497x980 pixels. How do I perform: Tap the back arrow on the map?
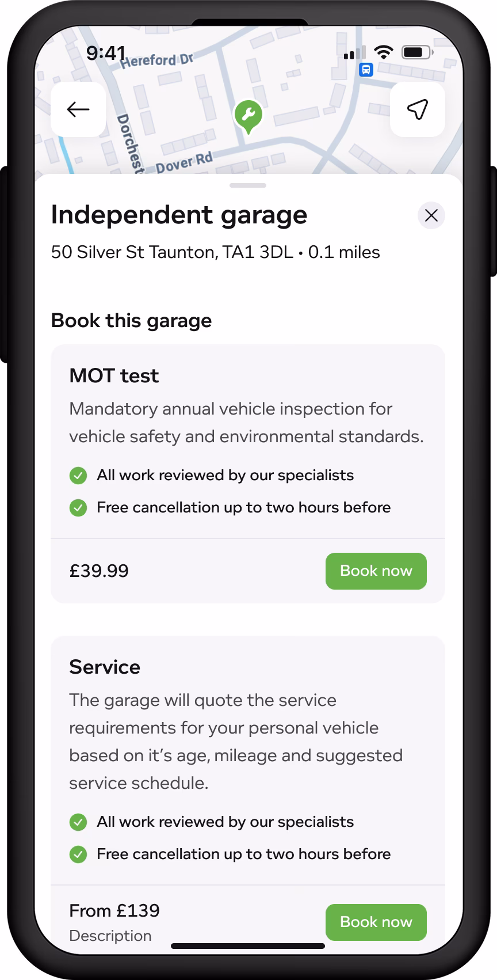(78, 109)
